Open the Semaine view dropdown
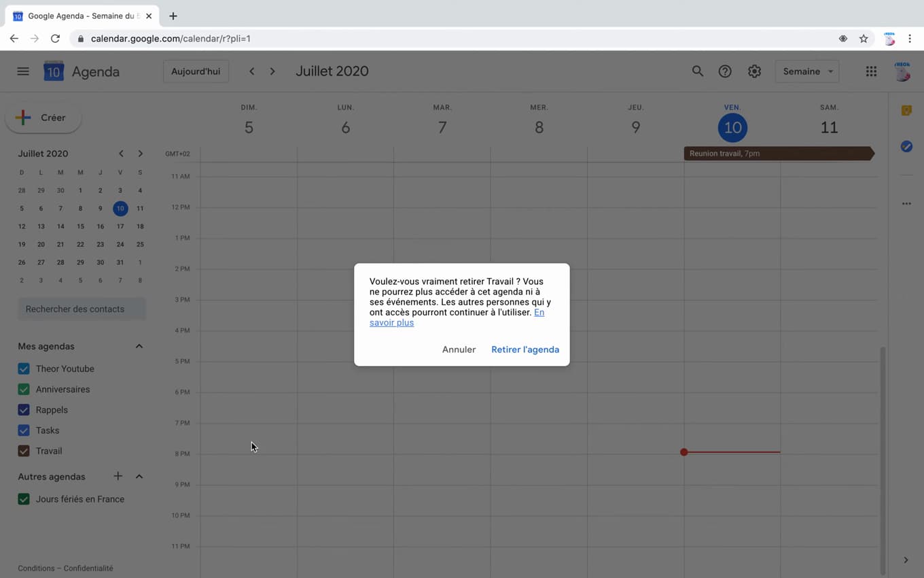Viewport: 924px width, 578px height. point(807,71)
